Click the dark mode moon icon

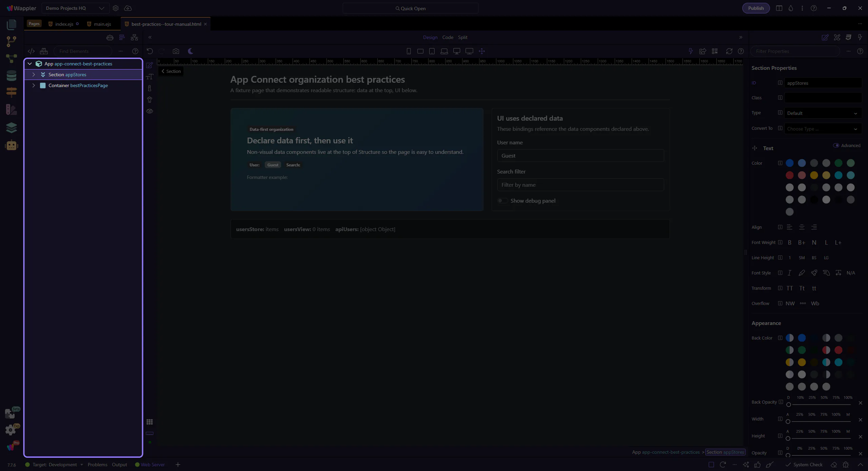click(191, 51)
